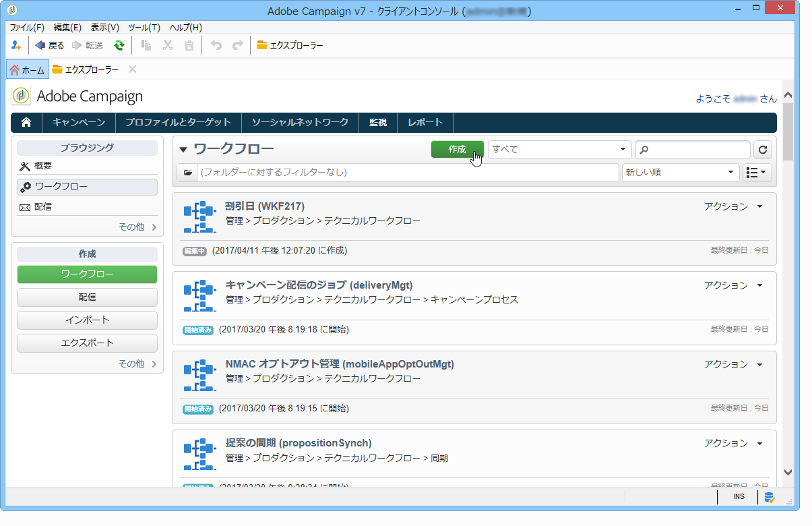
Task: Click the copy icon in toolbar
Action: pos(146,45)
